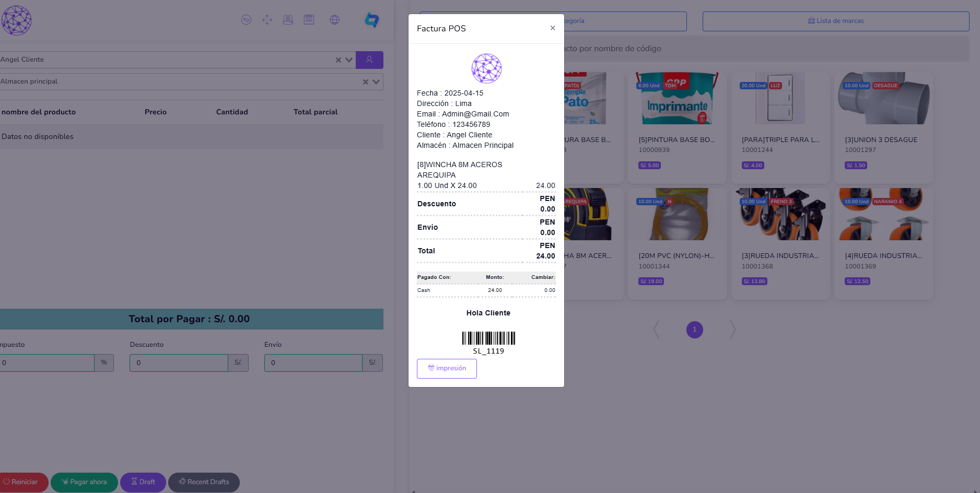The image size is (980, 493).
Task: Click product code 10001297
Action: 860,150
